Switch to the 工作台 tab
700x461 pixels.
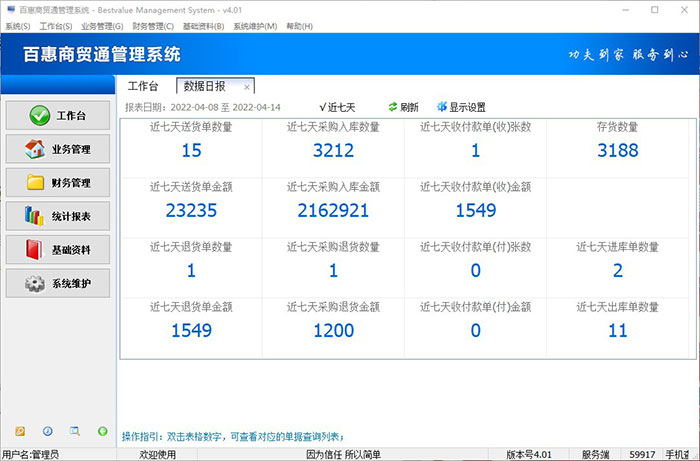tap(143, 86)
